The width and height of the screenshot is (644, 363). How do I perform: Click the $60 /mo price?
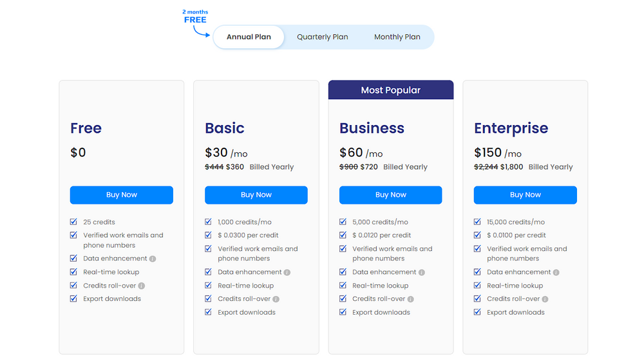tap(361, 153)
